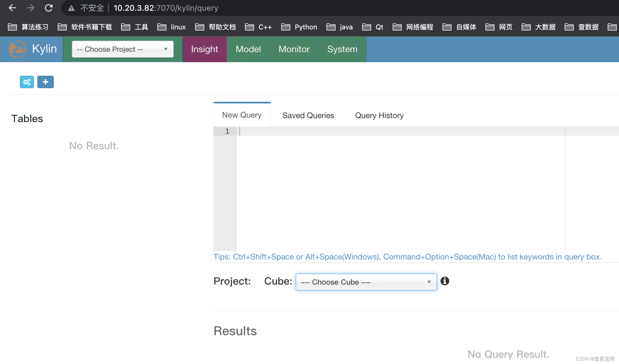Open the Insight section
619x364 pixels.
tap(205, 49)
